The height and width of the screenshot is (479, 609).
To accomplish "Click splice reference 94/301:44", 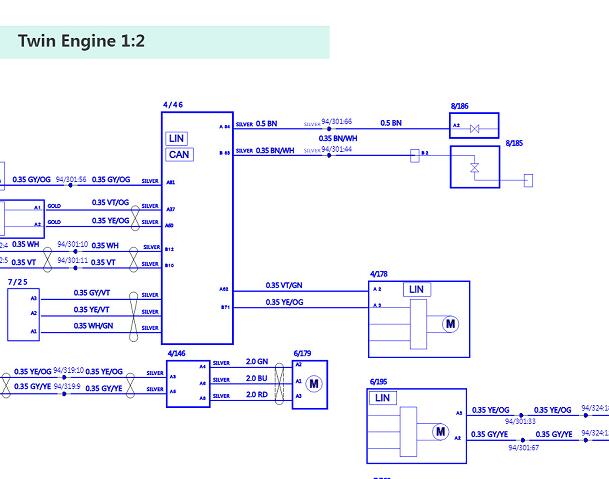I will coord(336,149).
